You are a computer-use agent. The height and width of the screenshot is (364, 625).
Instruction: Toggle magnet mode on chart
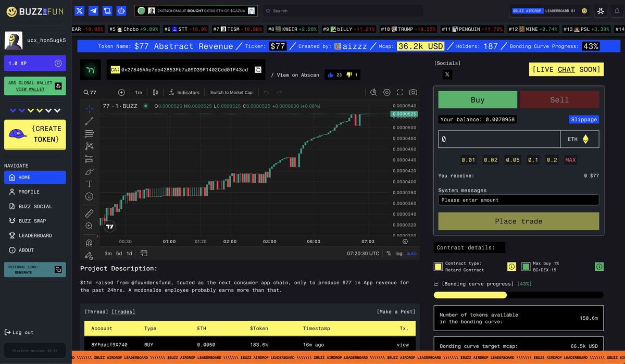89,243
